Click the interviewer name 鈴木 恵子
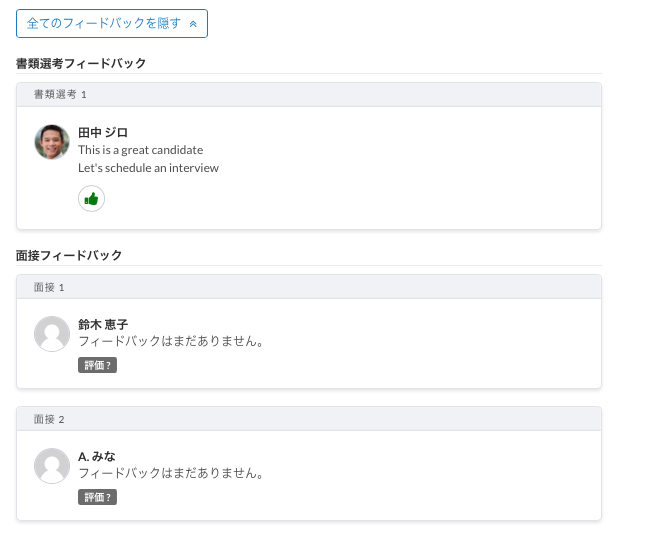Screen dimensions: 648x533 (x=103, y=324)
